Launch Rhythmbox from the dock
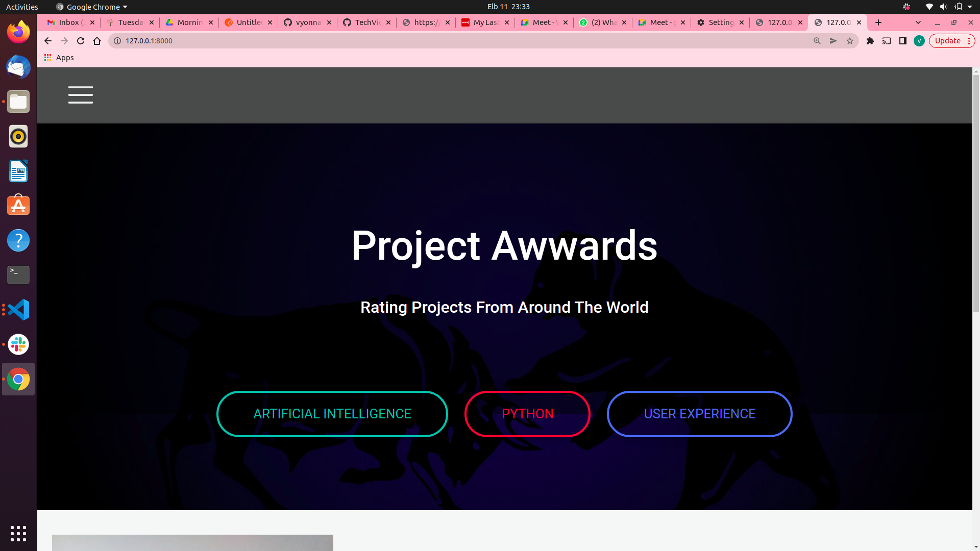This screenshot has width=980, height=551. click(18, 136)
